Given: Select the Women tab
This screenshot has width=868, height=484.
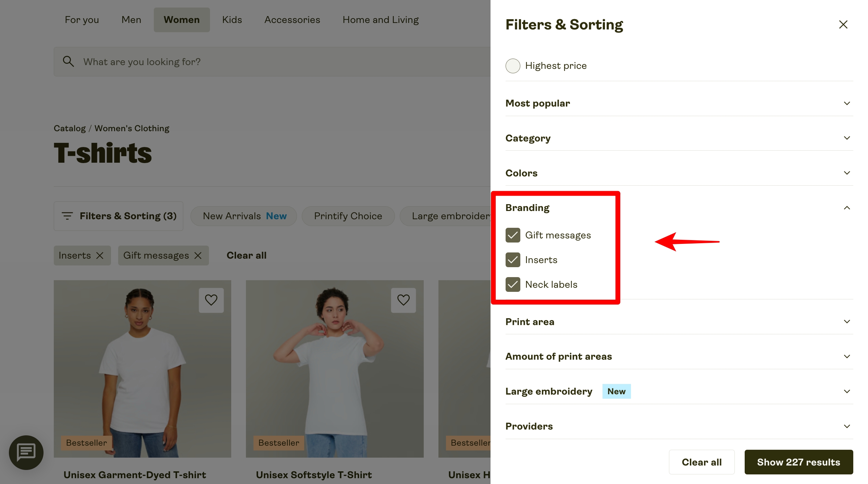Looking at the screenshot, I should 182,20.
